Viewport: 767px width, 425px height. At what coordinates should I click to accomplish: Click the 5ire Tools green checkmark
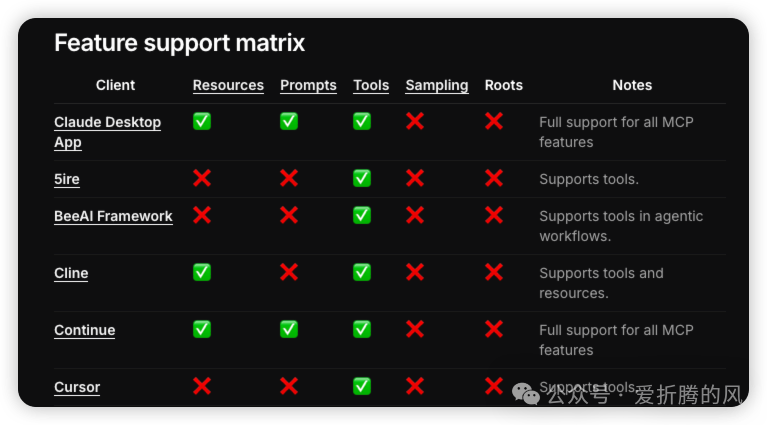tap(362, 178)
